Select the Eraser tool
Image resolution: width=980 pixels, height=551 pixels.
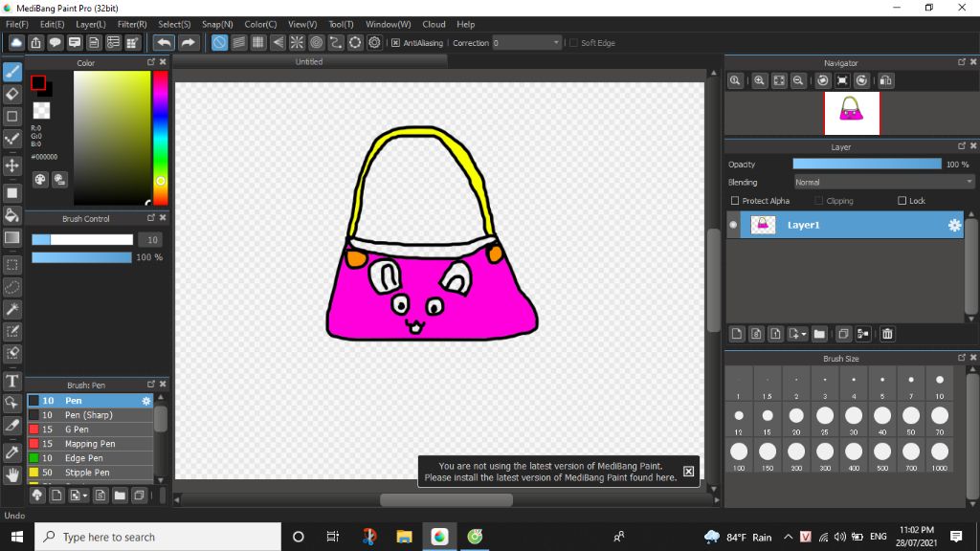tap(11, 95)
